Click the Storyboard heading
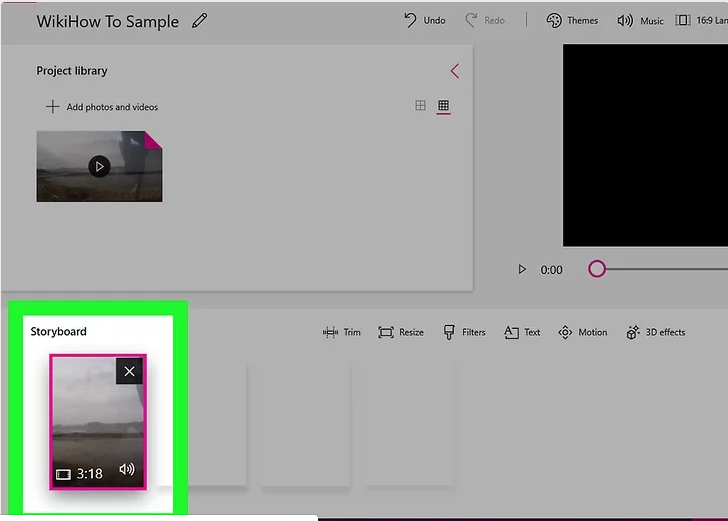Image resolution: width=728 pixels, height=521 pixels. click(58, 331)
